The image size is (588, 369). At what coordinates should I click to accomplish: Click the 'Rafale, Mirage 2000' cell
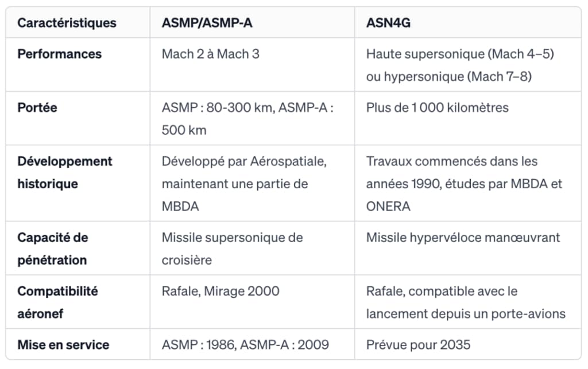[x=220, y=291]
